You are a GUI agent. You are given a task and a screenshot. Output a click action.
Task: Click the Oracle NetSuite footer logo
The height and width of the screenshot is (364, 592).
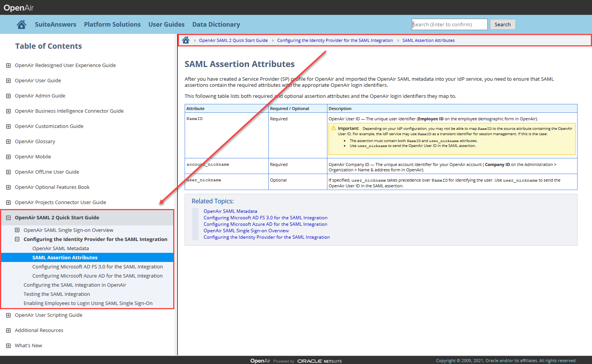[320, 361]
